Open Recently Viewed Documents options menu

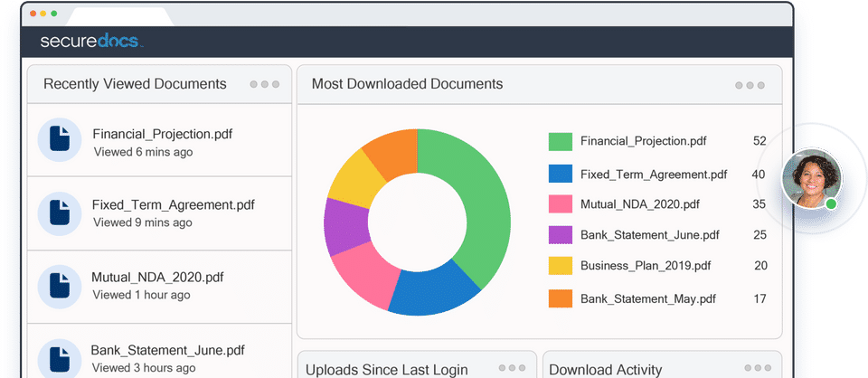click(x=265, y=85)
